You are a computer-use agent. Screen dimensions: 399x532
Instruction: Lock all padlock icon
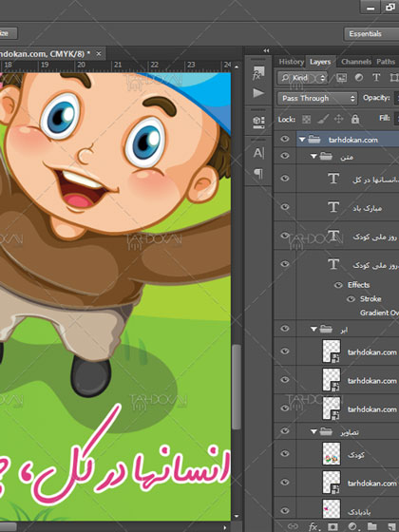[355, 119]
